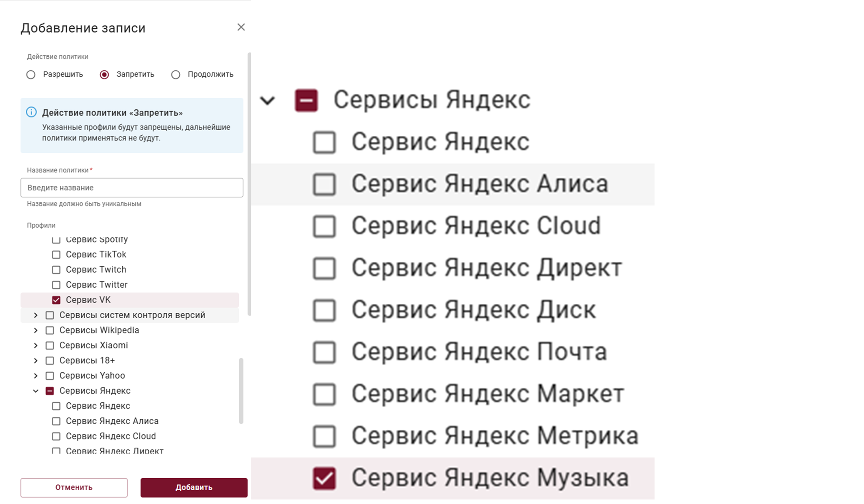864x504 pixels.
Task: Check the Сервис TikTok checkbox
Action: pyautogui.click(x=56, y=254)
